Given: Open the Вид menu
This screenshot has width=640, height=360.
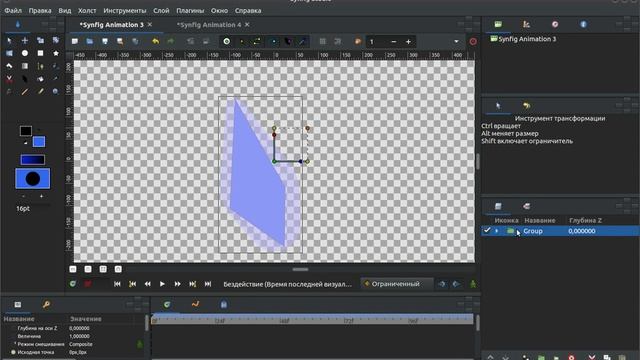Looking at the screenshot, I should [64, 11].
